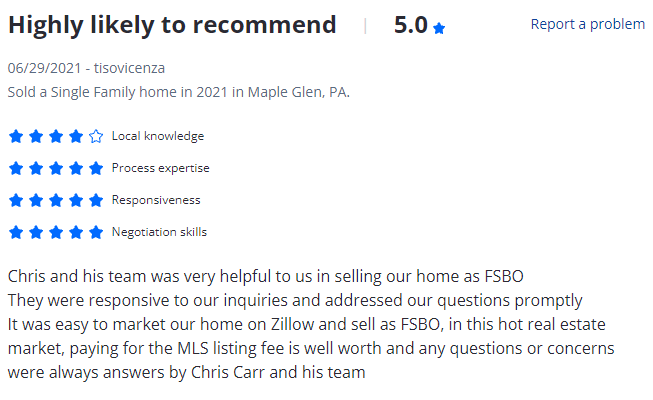653x400 pixels.
Task: Click the first star of Process expertise
Action: pos(15,168)
